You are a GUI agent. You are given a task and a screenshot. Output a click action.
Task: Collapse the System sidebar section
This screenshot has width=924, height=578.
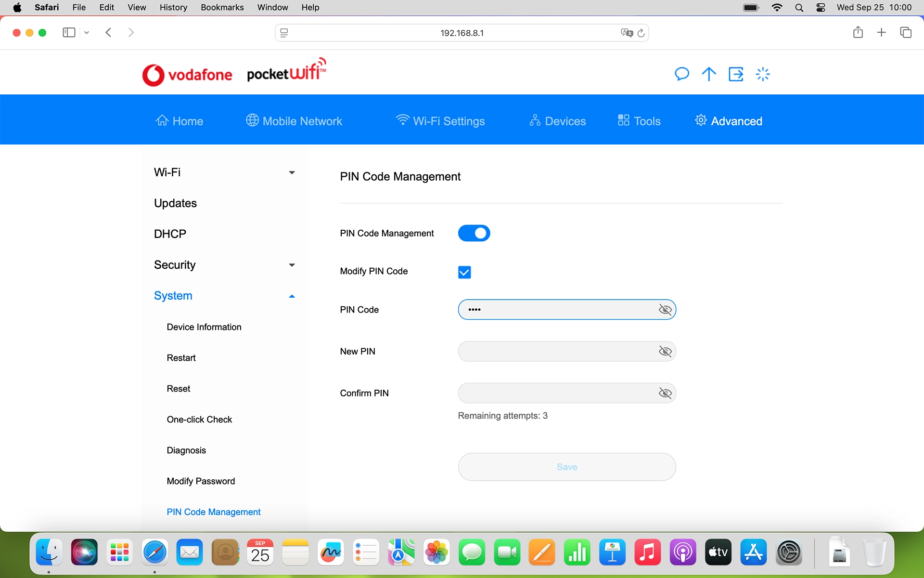click(x=292, y=296)
